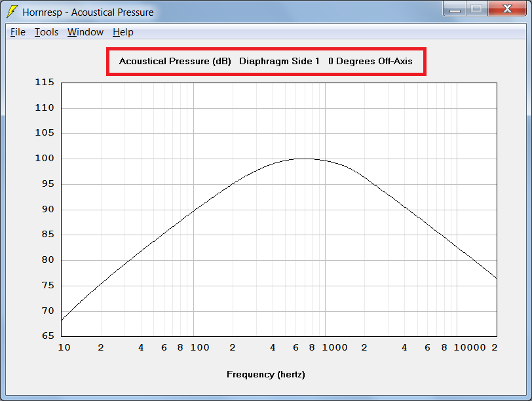Open the File menu
The width and height of the screenshot is (532, 401).
18,32
